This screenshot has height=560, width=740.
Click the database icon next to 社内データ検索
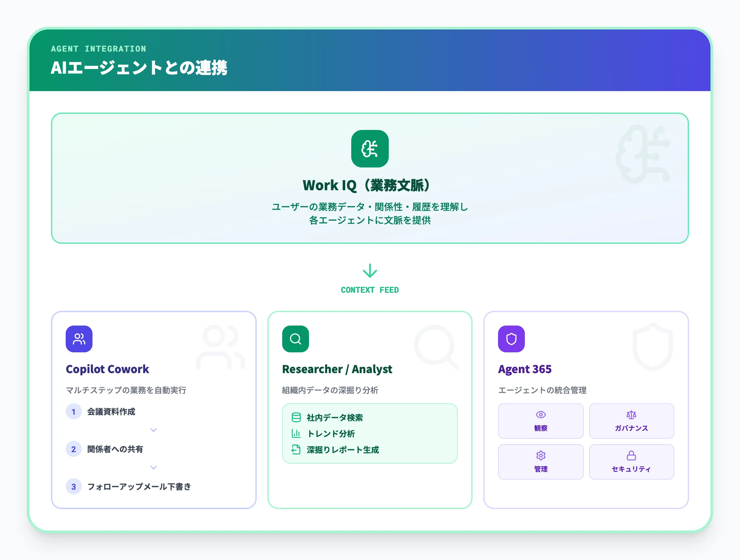[296, 418]
